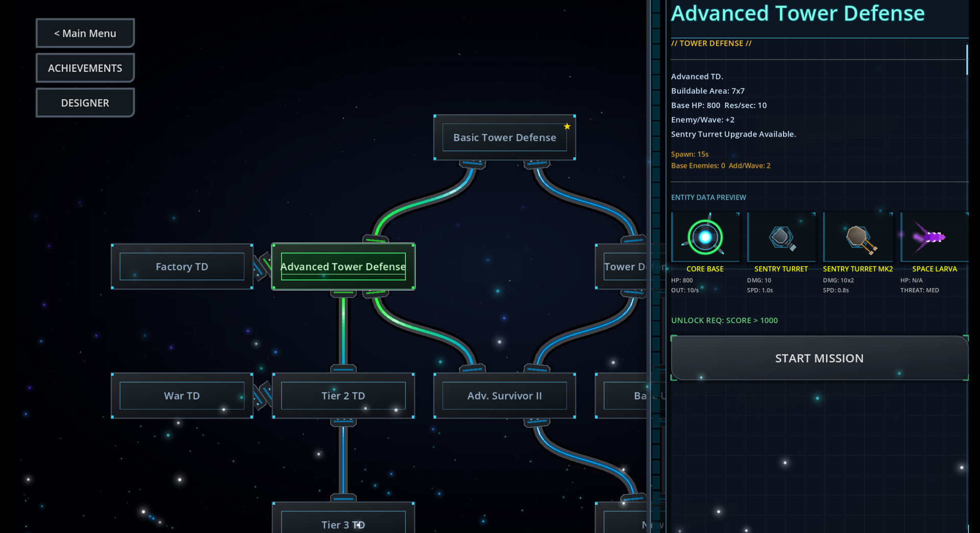The width and height of the screenshot is (980, 533).
Task: Pick the Adv. Survivor II node
Action: click(504, 396)
